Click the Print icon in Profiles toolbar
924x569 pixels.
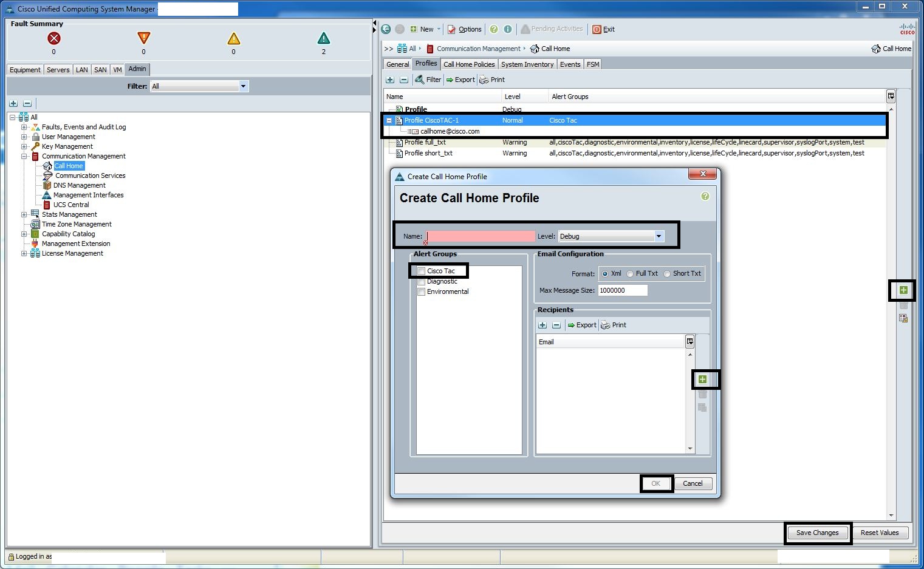click(484, 80)
